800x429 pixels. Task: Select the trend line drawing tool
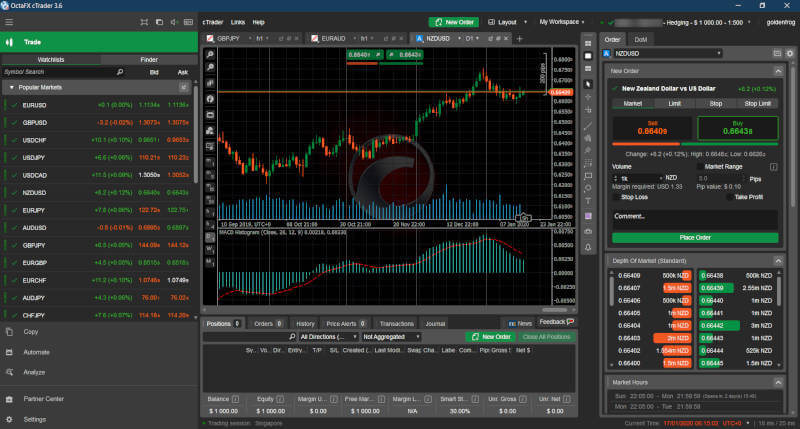tap(589, 124)
